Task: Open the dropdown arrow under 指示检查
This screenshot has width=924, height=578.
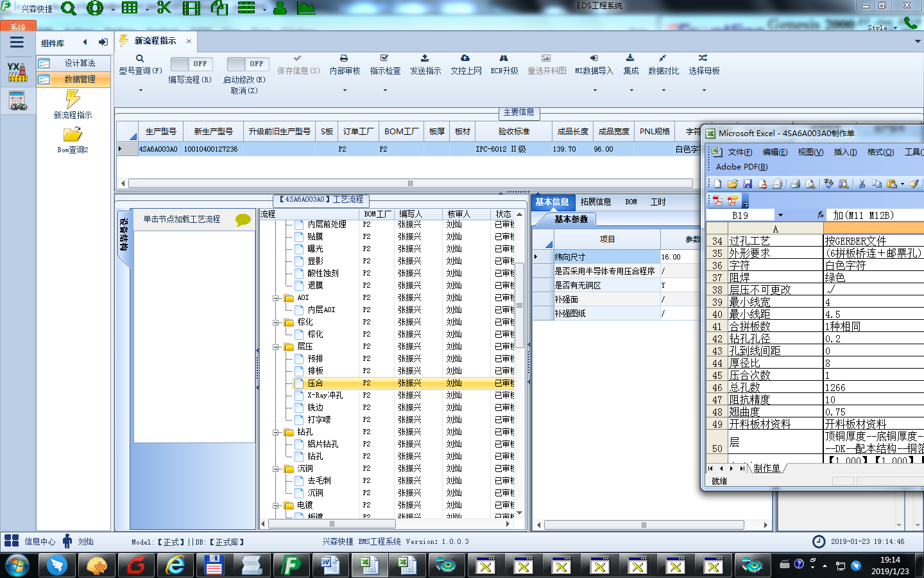Action: [x=385, y=91]
